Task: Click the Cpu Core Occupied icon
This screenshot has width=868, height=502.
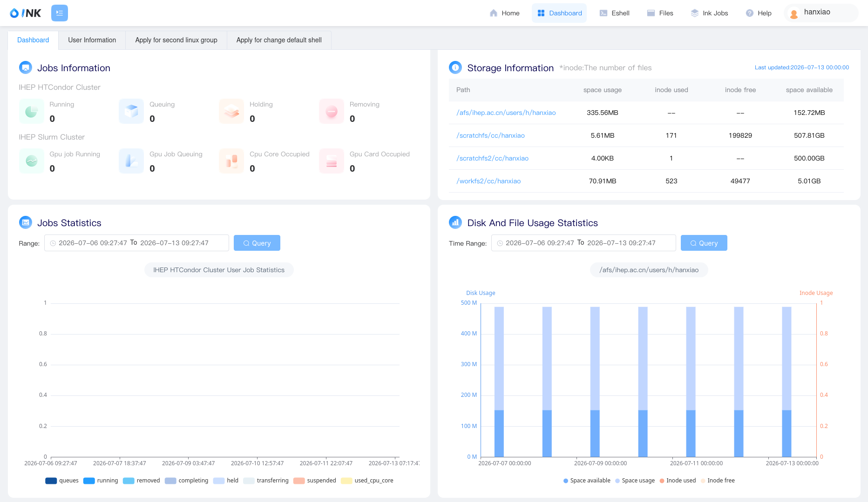Action: pos(231,161)
